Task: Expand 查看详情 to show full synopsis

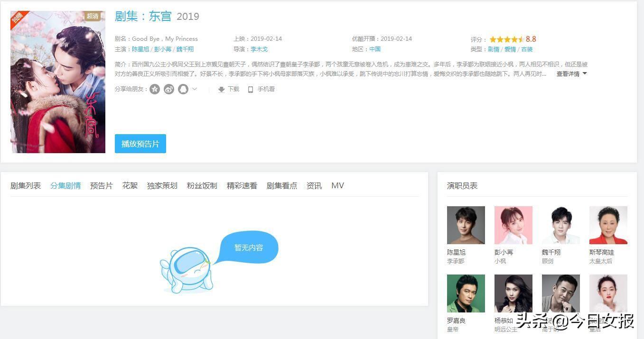Action: click(x=571, y=74)
